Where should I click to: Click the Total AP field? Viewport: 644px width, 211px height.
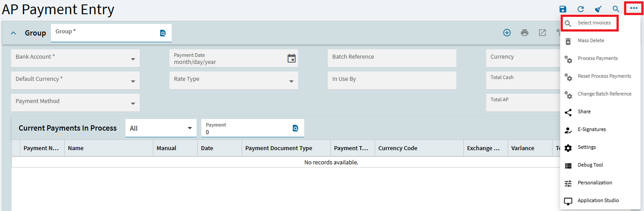pyautogui.click(x=523, y=103)
